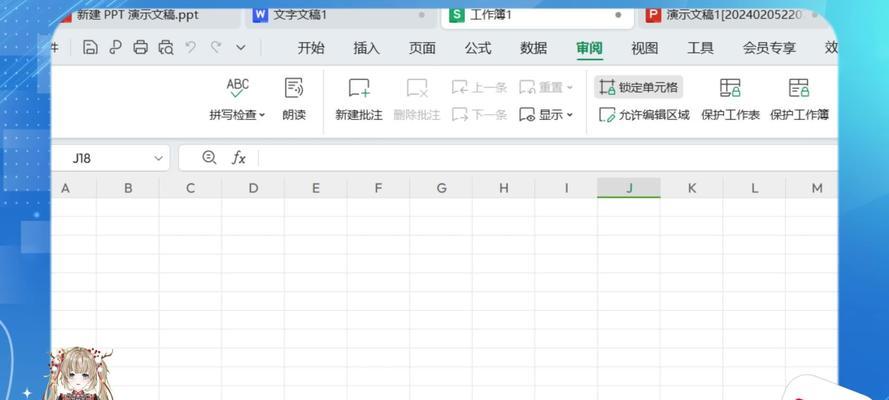This screenshot has width=889, height=400.
Task: Switch to 文字文稿1 document tab
Action: (341, 15)
